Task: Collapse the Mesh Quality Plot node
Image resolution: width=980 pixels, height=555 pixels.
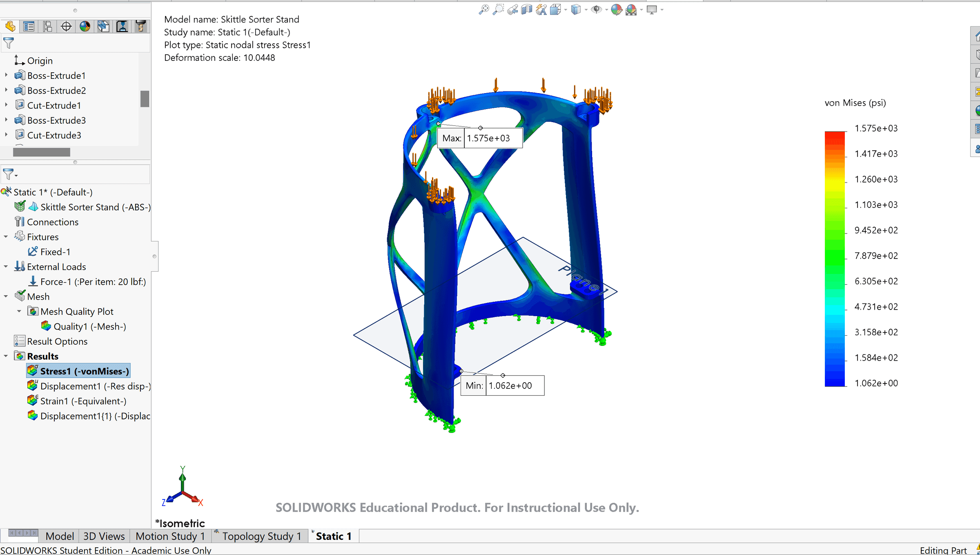Action: coord(19,311)
